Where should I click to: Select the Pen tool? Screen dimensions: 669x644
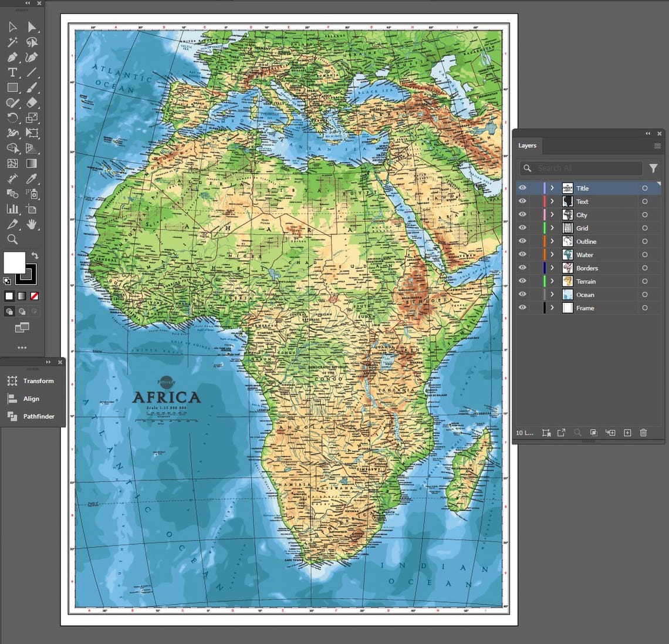pyautogui.click(x=12, y=57)
